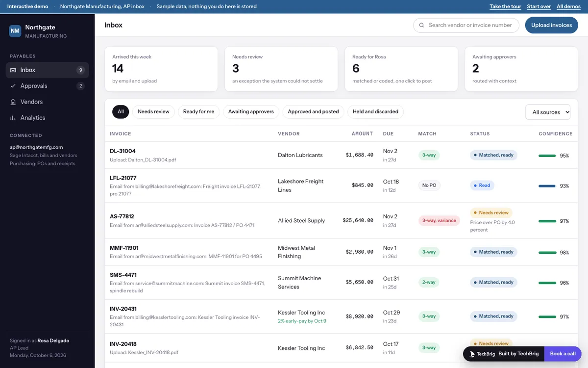Screen dimensions: 588x368
Task: Click the Inbox count badge 9
Action: coord(81,70)
